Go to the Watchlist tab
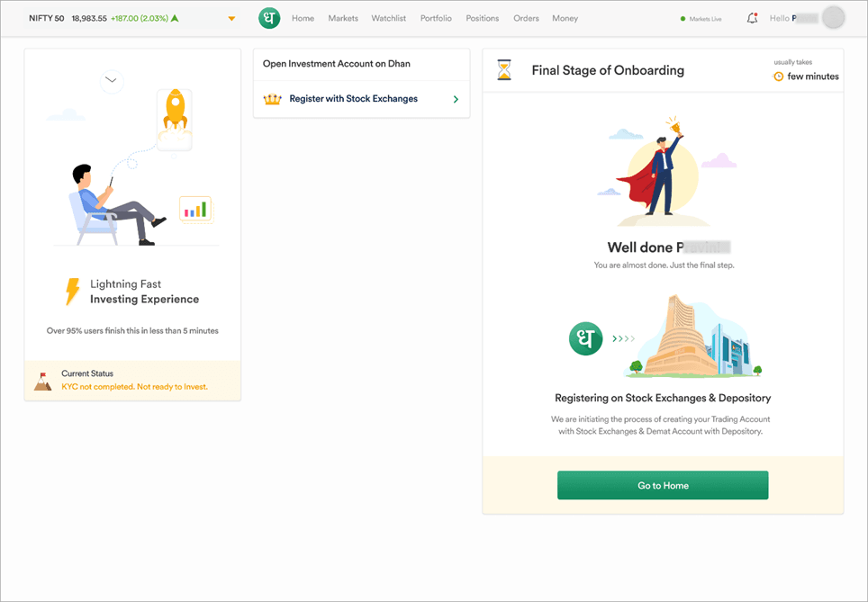Viewport: 868px width, 602px height. [389, 18]
